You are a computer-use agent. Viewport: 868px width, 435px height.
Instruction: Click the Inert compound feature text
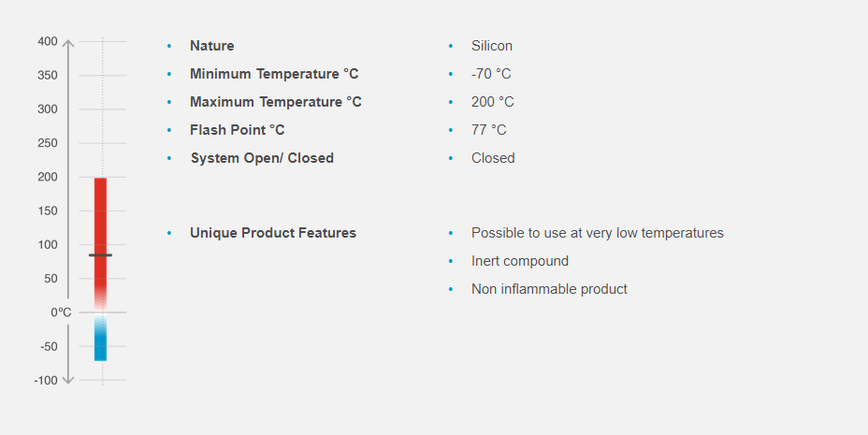[520, 261]
